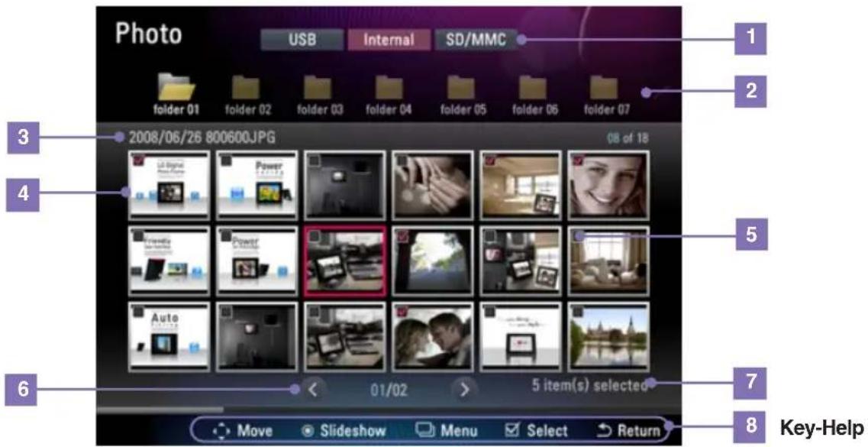The image size is (868, 447).
Task: Select the sky through dark opening thumbnail
Action: tap(433, 261)
